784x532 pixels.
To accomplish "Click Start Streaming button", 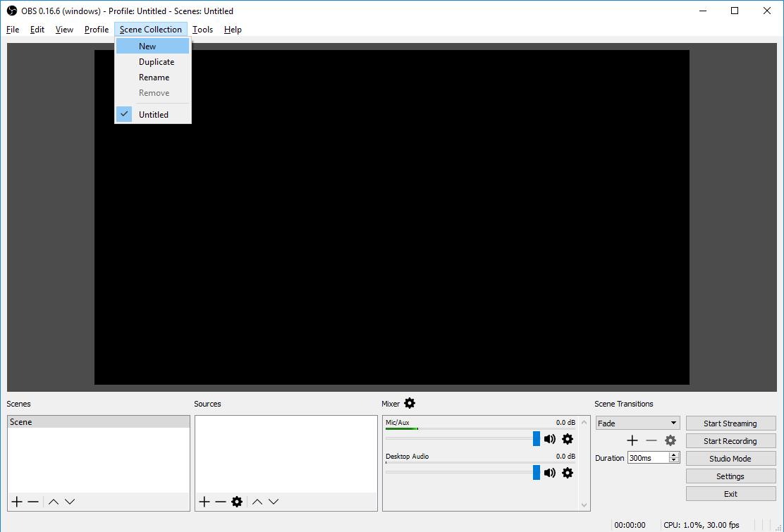I will (x=730, y=423).
